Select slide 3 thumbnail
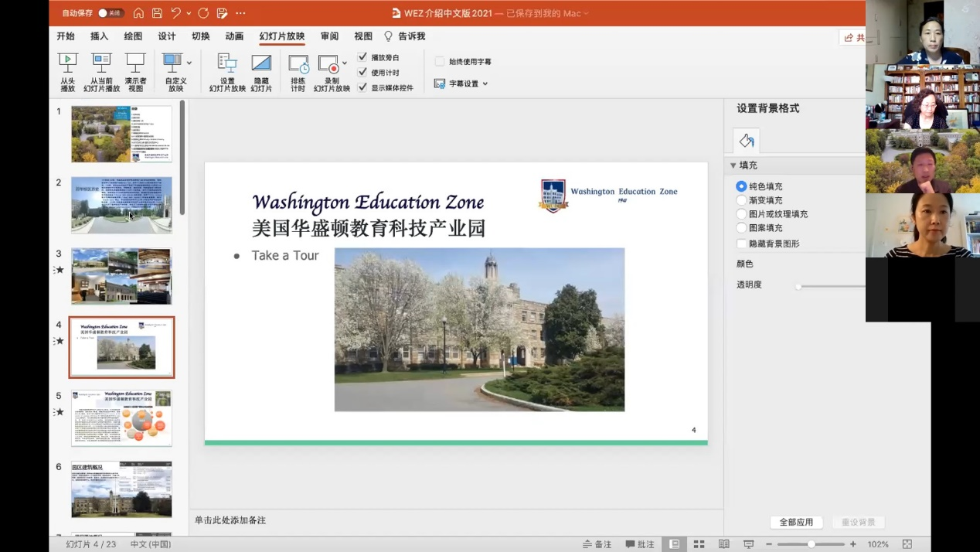 pos(121,276)
